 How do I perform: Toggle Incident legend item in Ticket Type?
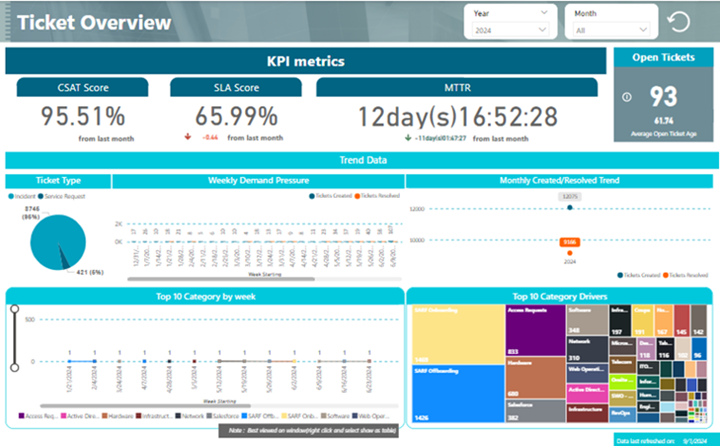click(x=20, y=196)
